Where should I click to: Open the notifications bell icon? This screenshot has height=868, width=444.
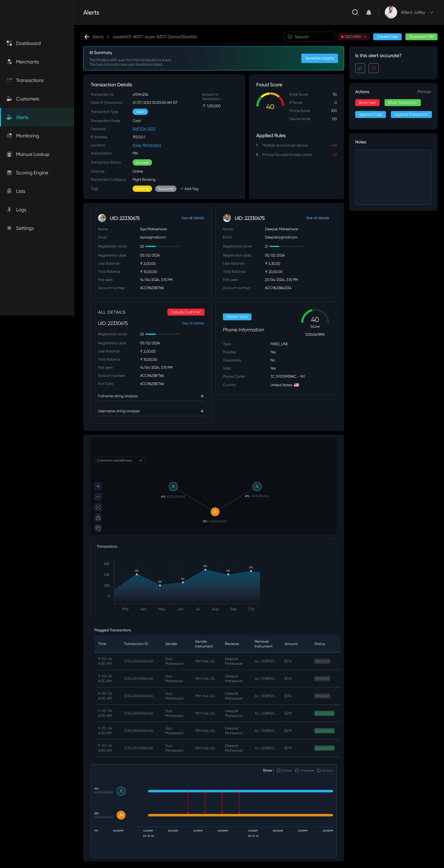click(x=369, y=12)
